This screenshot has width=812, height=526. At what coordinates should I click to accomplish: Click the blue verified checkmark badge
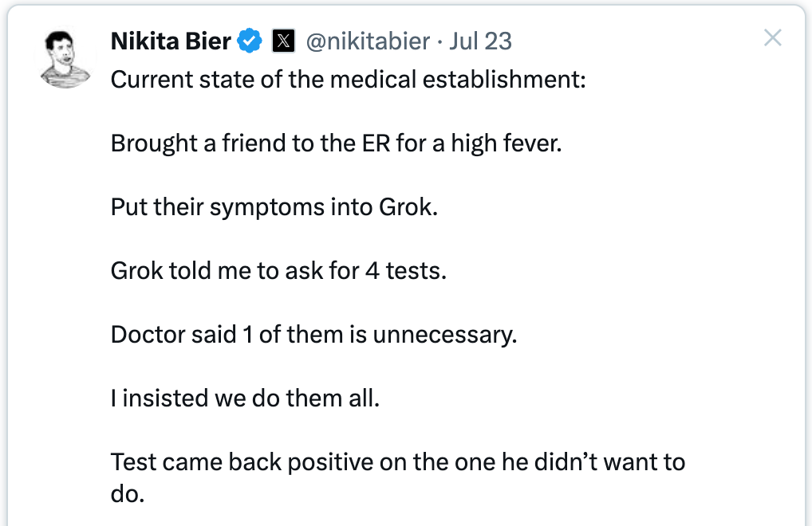pyautogui.click(x=250, y=41)
